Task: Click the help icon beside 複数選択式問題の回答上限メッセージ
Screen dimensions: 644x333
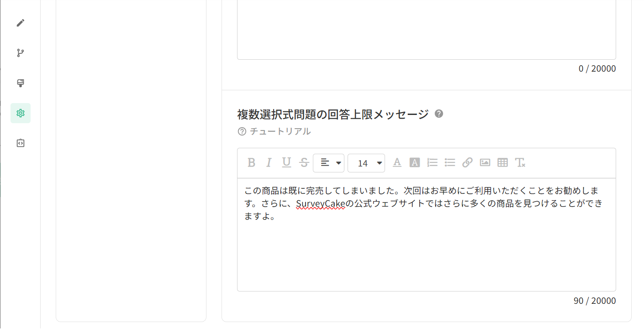Action: click(439, 114)
